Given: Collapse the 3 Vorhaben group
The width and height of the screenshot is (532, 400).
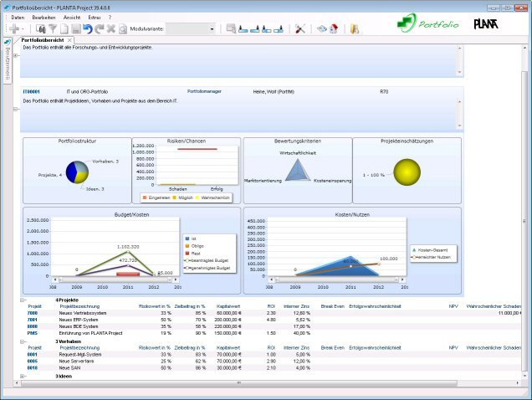Looking at the screenshot, I should pos(23,341).
